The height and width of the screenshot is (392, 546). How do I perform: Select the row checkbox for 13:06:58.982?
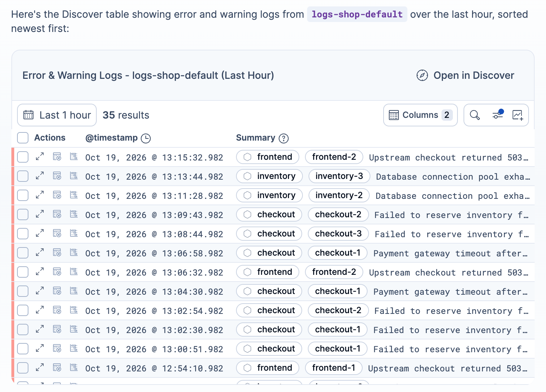[23, 253]
